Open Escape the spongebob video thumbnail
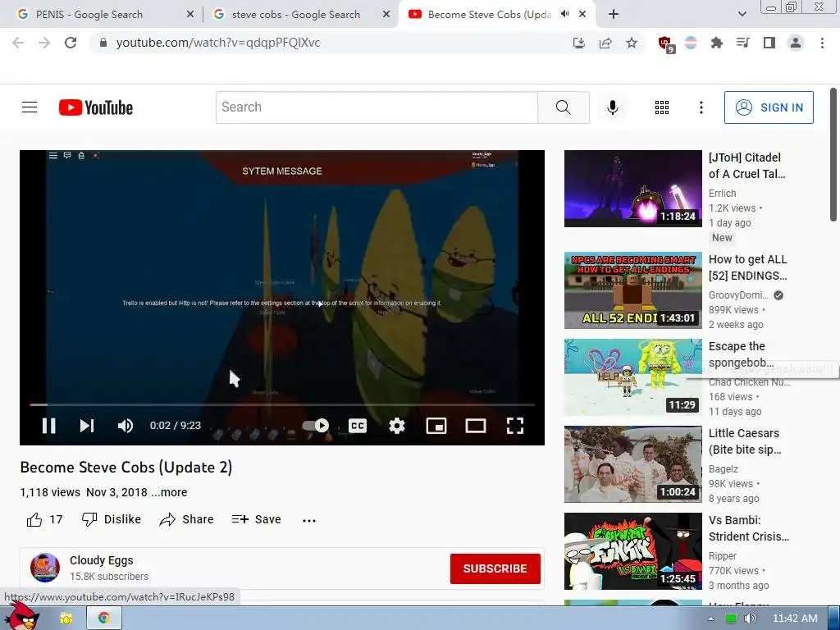 pos(632,377)
